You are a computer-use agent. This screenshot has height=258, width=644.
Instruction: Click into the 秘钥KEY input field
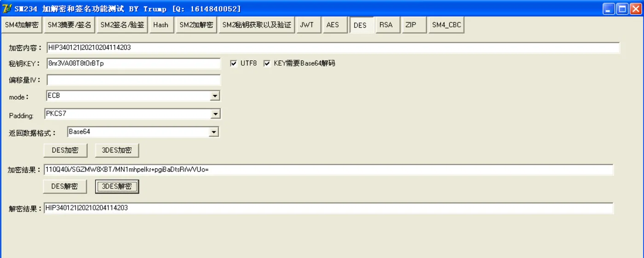click(133, 63)
